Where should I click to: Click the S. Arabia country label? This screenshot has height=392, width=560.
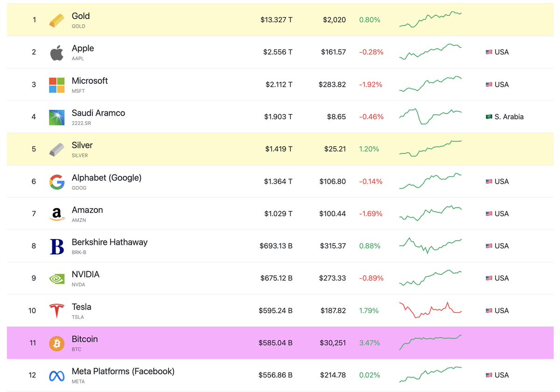coord(509,117)
